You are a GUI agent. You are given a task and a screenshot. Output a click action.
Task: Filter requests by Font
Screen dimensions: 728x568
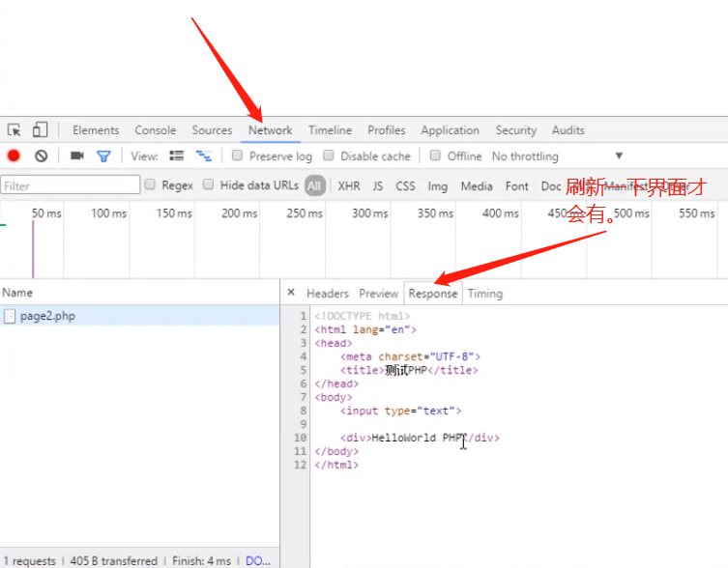pyautogui.click(x=516, y=186)
